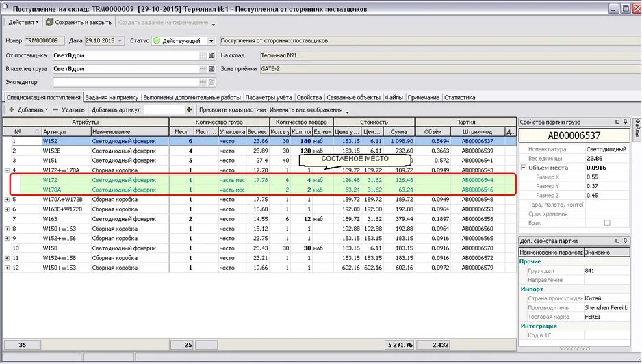Pin the Доп. свойства партии panel
This screenshot has height=364, width=642.
coord(625,240)
